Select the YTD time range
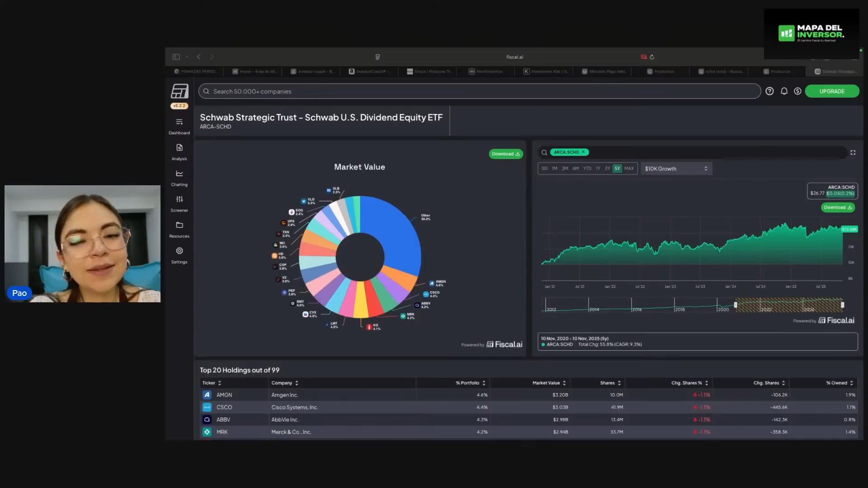868x488 pixels. 587,169
